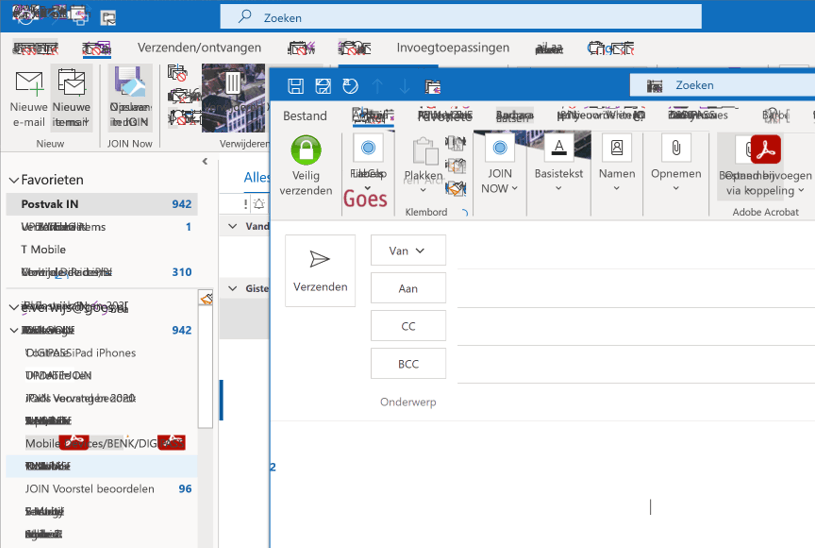Open the Verzenden/ontvangen ribbon tab
Viewport: 815px width, 548px height.
(199, 48)
